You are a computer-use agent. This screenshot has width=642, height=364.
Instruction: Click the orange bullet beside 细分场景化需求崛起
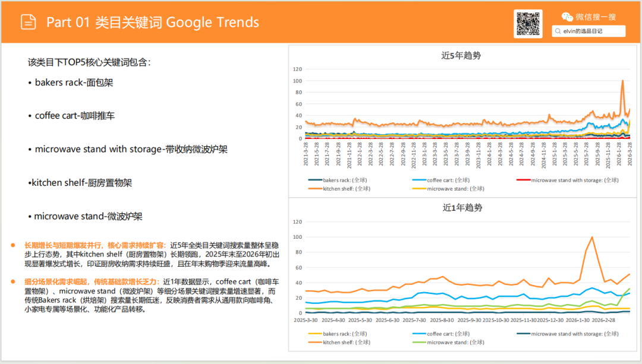pos(13,281)
